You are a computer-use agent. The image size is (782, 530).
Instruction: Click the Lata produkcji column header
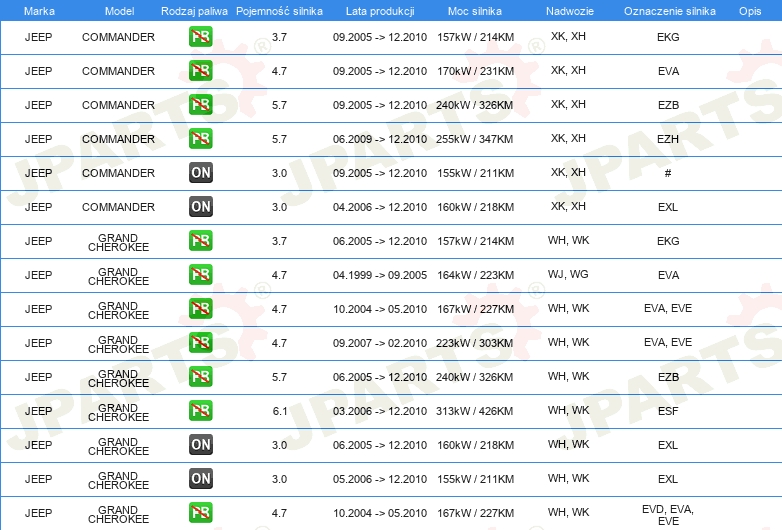click(380, 11)
